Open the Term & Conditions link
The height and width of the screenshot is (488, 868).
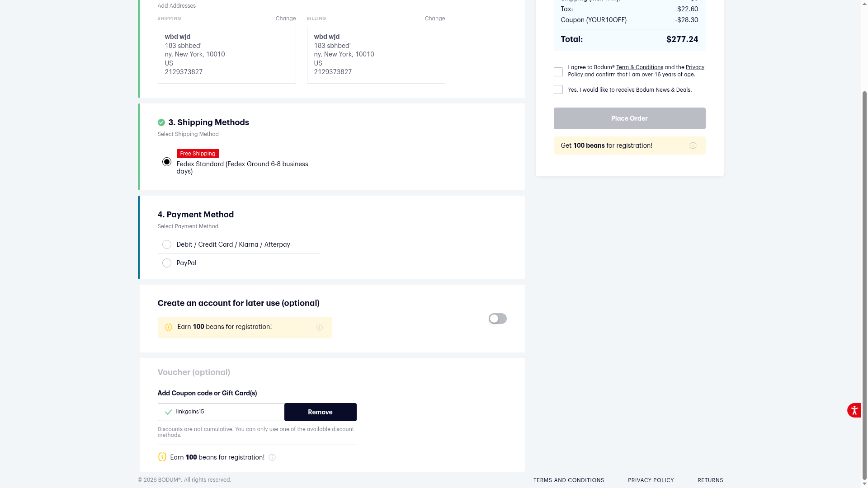click(639, 67)
